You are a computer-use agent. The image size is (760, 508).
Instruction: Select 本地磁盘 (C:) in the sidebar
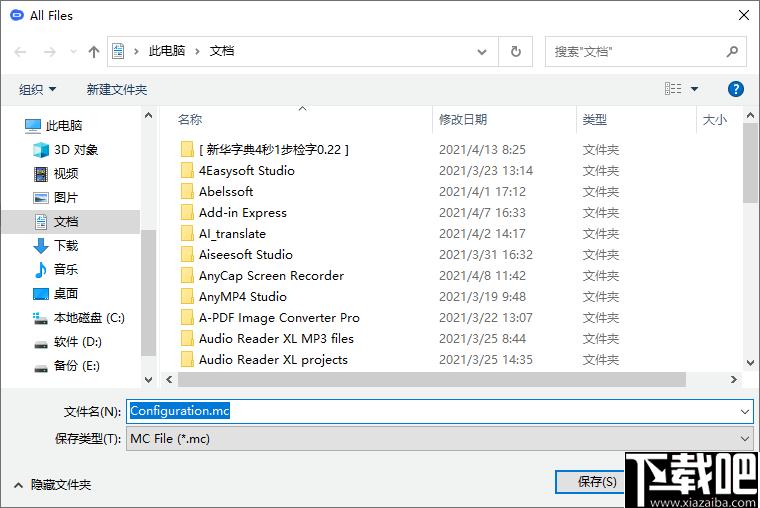point(79,318)
